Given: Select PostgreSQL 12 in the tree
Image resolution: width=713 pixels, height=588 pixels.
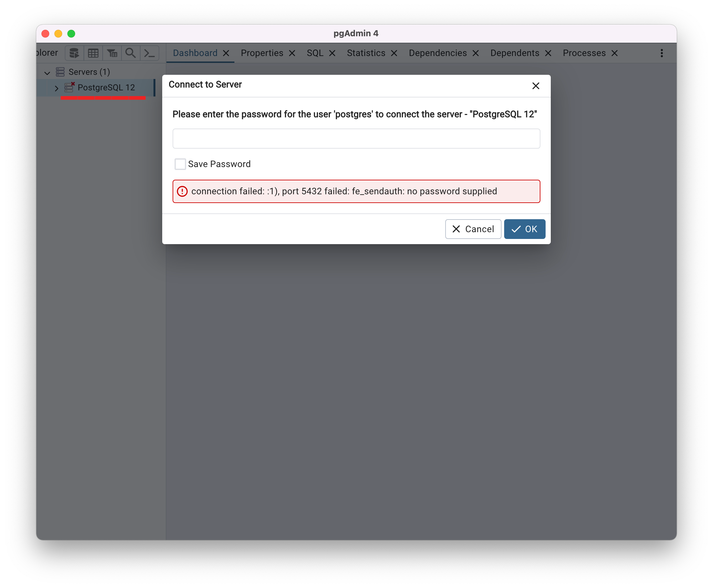Looking at the screenshot, I should coord(106,88).
